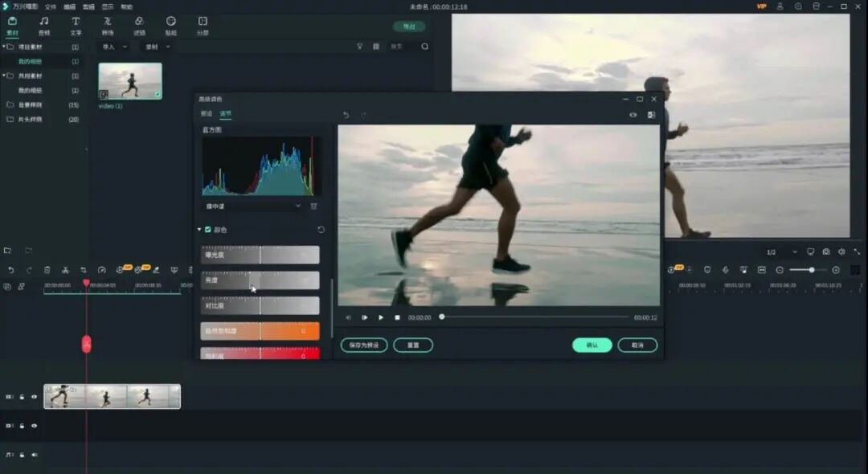The width and height of the screenshot is (868, 474).
Task: Adjust the 曝光度 exposure slider
Action: tap(260, 255)
